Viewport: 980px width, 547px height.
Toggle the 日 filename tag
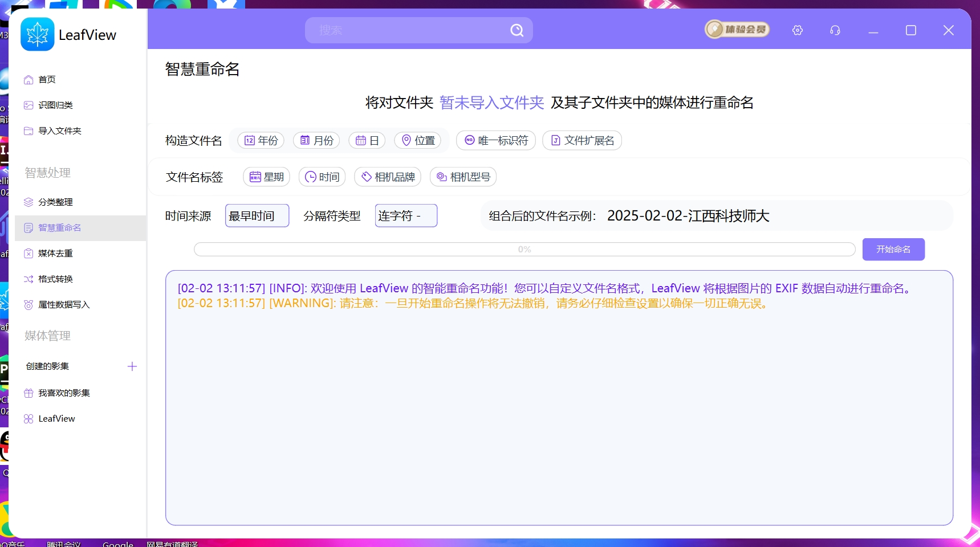pyautogui.click(x=367, y=140)
